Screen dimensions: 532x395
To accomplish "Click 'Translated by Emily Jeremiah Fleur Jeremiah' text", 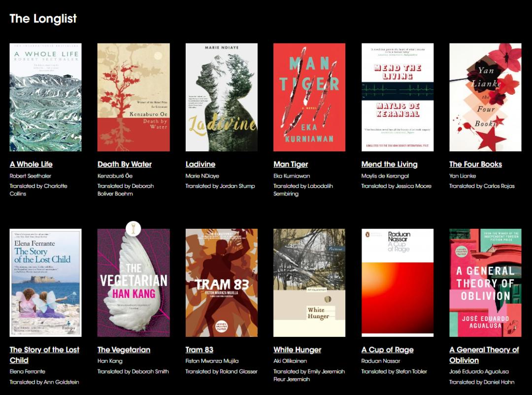I will pos(309,375).
